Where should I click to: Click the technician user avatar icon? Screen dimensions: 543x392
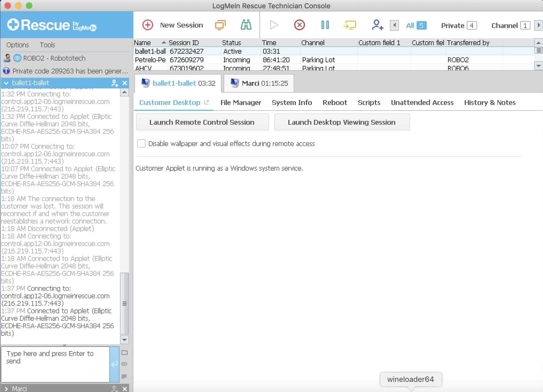coord(7,58)
